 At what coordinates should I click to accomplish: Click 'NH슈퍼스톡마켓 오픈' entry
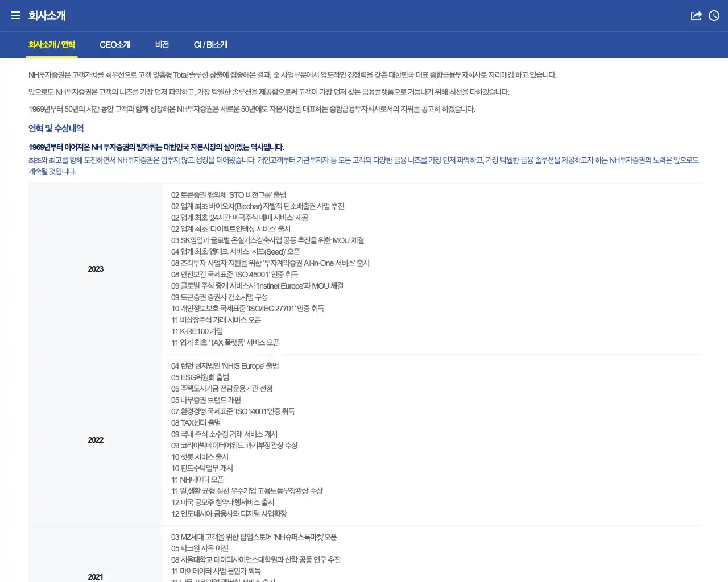pos(254,537)
